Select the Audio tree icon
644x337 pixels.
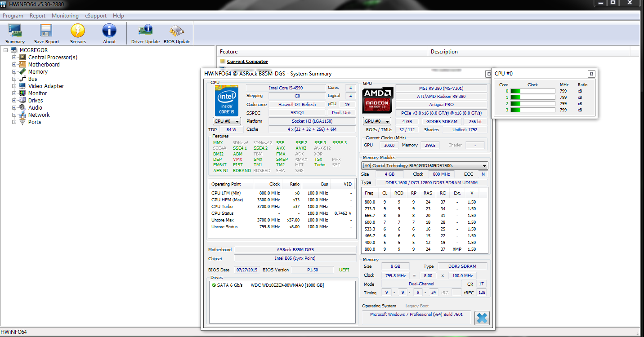point(22,107)
